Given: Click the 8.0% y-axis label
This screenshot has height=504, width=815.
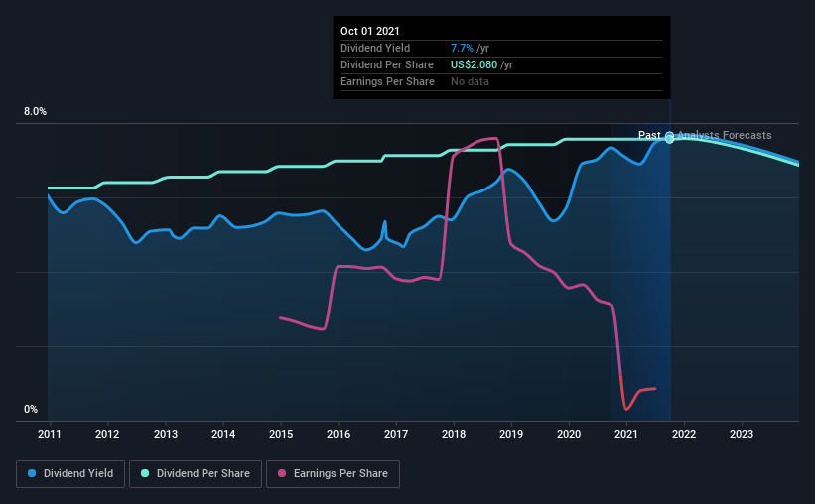Looking at the screenshot, I should 35,112.
